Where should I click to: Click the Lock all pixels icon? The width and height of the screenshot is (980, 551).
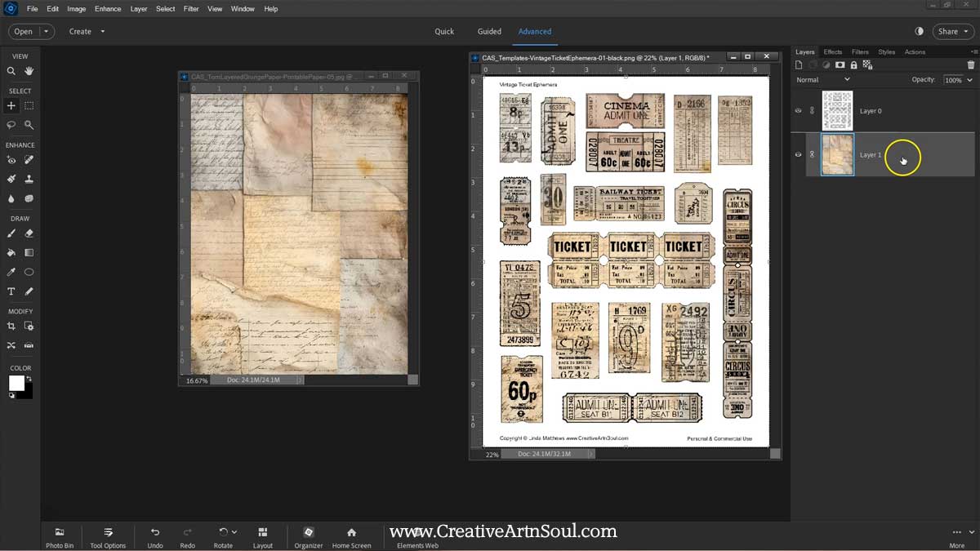(853, 65)
